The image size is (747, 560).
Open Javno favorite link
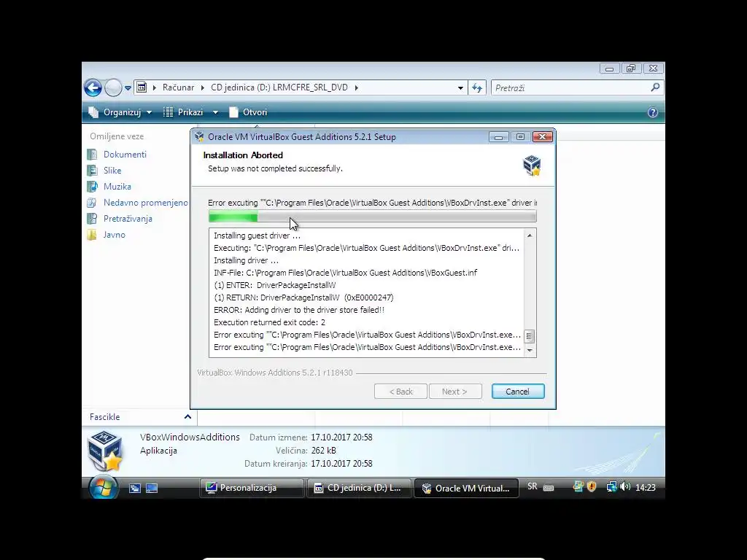(115, 235)
